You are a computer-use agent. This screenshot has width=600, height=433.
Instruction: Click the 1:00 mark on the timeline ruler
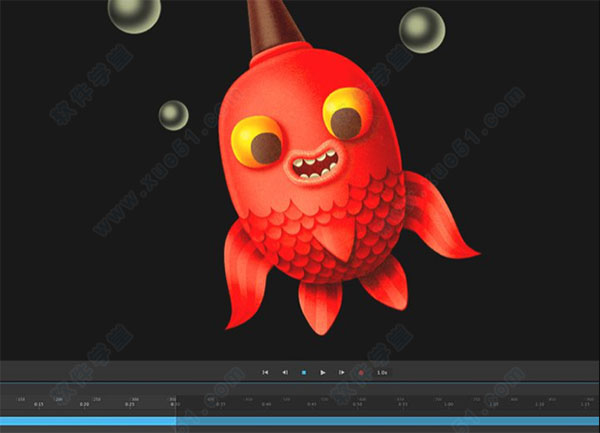pyautogui.click(x=448, y=404)
